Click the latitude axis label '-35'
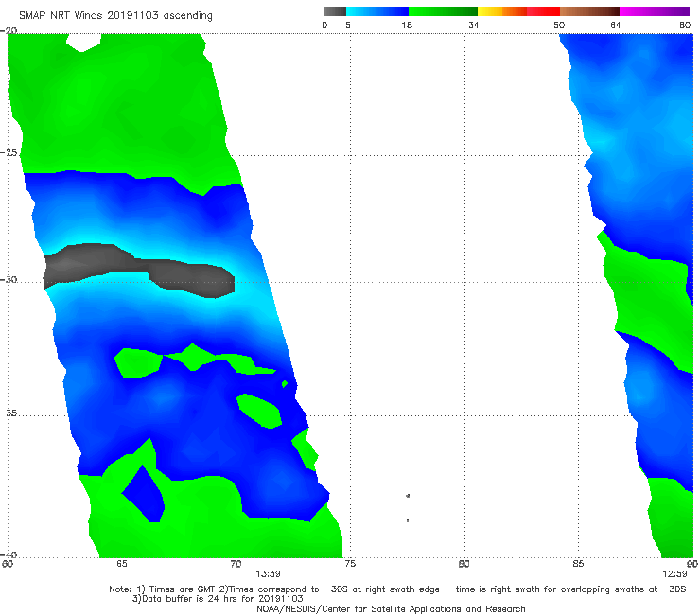 pyautogui.click(x=9, y=413)
